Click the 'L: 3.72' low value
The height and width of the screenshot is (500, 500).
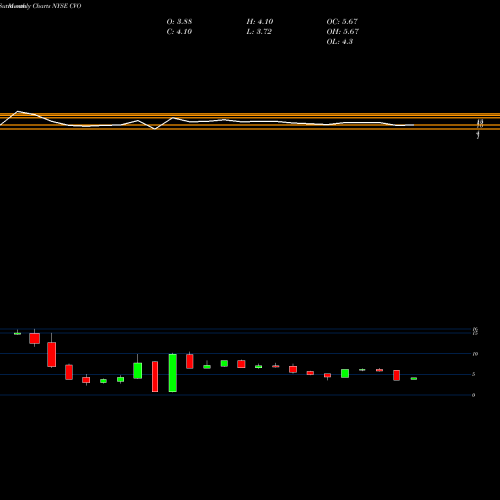pyautogui.click(x=259, y=32)
